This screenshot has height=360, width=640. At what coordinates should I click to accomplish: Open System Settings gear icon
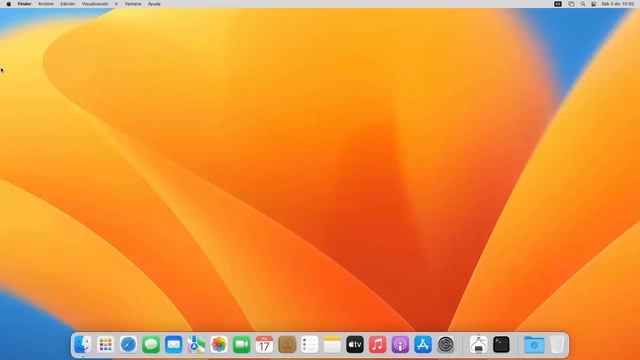(x=446, y=345)
